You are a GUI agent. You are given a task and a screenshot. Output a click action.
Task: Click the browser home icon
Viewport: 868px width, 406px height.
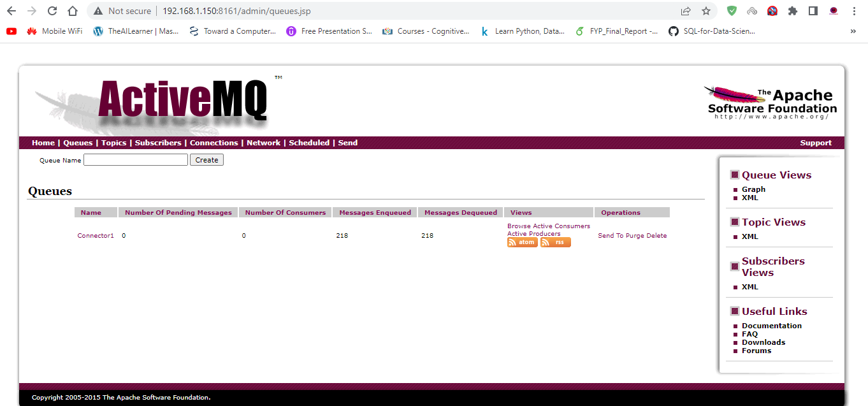(73, 11)
